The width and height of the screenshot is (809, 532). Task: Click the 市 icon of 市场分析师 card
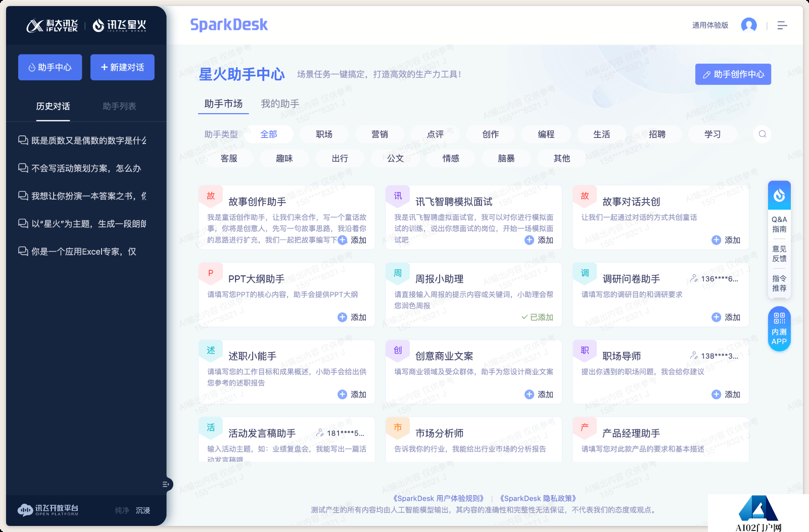coord(398,428)
